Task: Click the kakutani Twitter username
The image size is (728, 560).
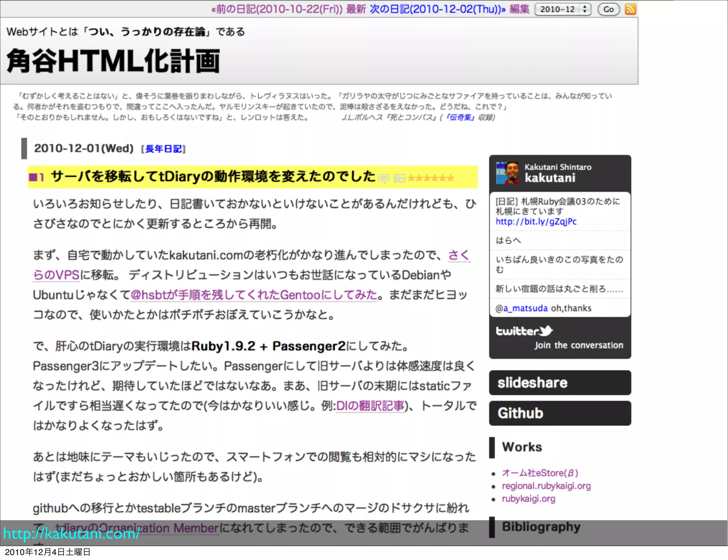Action: pyautogui.click(x=550, y=178)
